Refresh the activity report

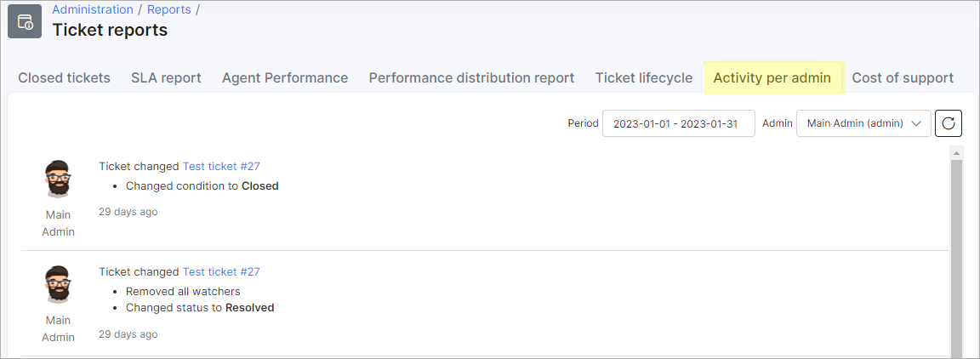point(949,123)
